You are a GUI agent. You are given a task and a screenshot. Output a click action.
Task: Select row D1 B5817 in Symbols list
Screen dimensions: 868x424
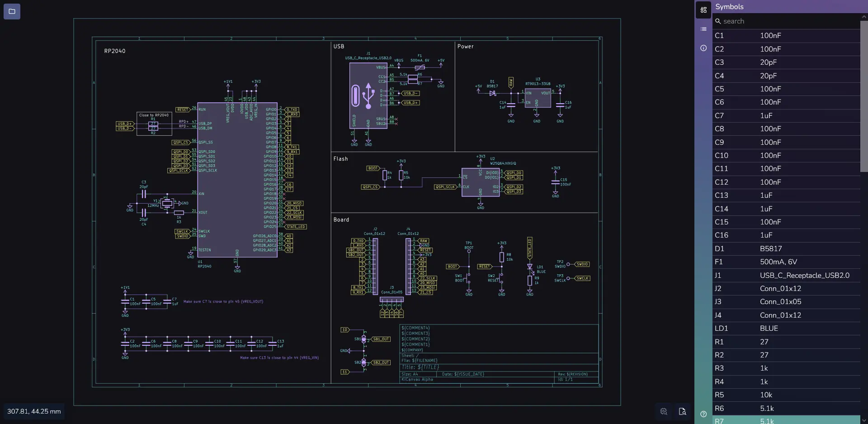786,248
